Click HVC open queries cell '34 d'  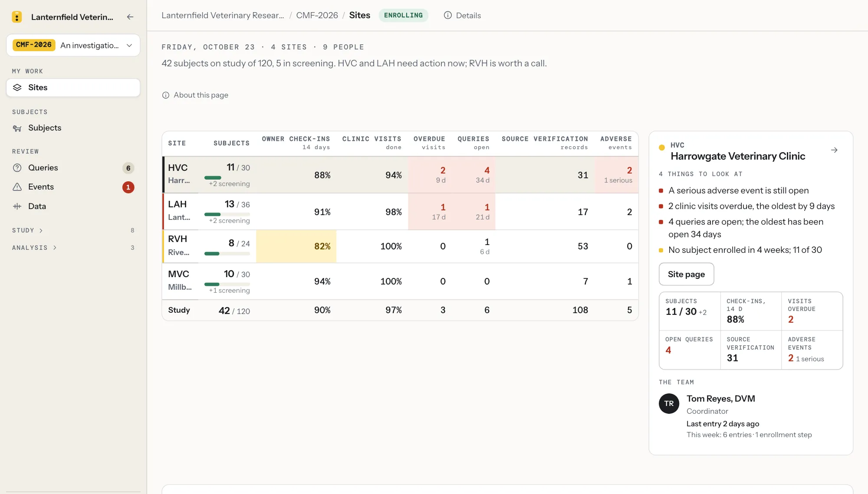tap(473, 175)
